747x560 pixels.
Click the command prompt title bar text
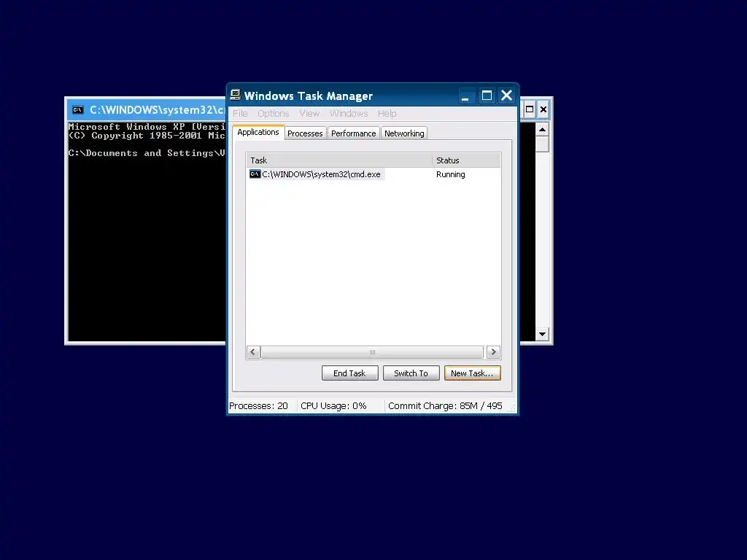point(158,110)
